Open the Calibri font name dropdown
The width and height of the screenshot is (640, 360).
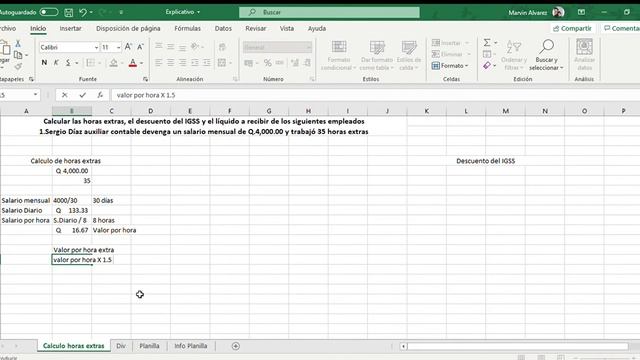[x=96, y=48]
